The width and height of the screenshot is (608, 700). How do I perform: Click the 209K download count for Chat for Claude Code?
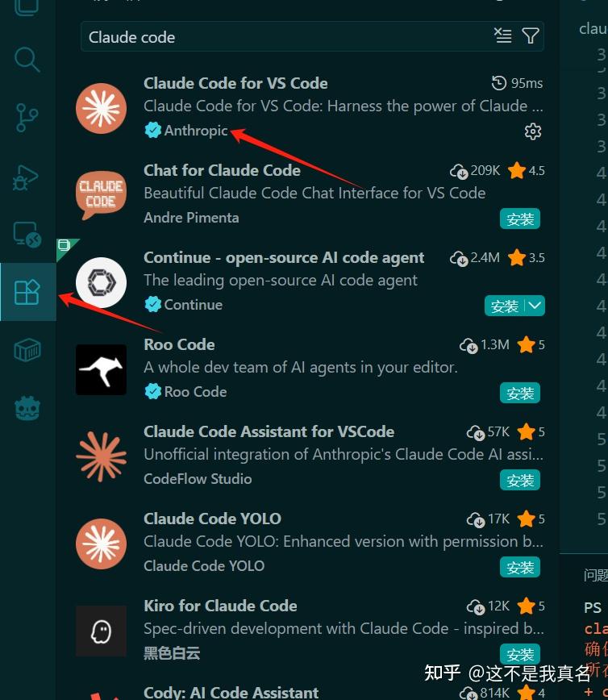[475, 170]
